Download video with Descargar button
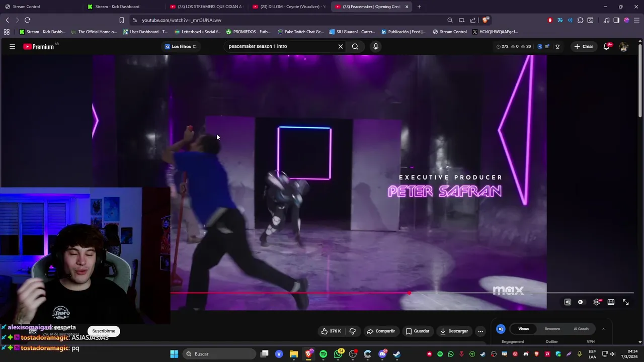This screenshot has width=644, height=362. (454, 331)
